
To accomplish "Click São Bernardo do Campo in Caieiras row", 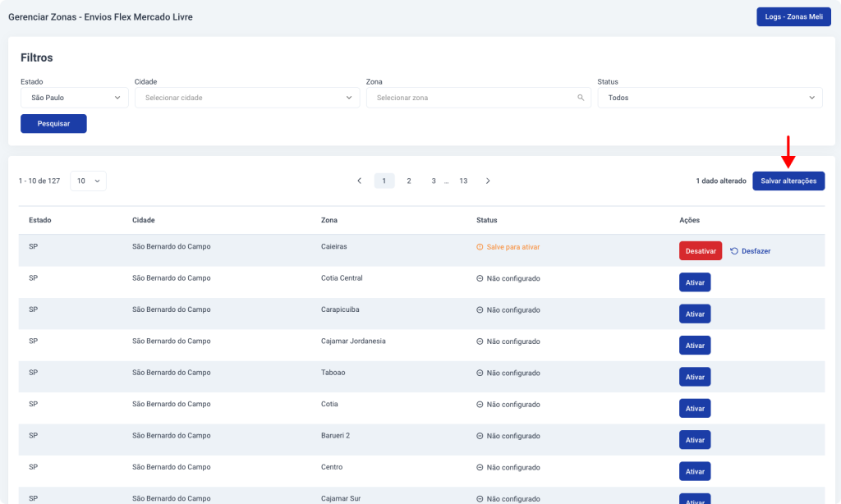I will [171, 246].
